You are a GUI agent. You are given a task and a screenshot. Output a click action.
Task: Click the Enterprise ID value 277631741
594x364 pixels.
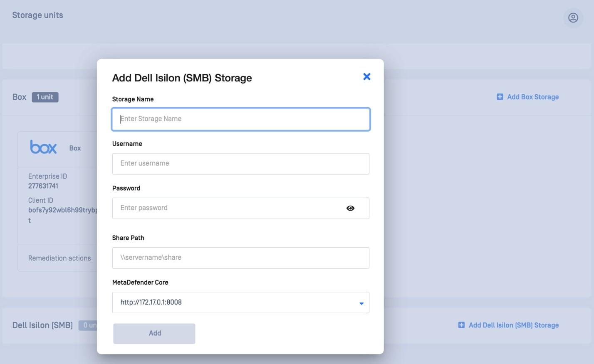pyautogui.click(x=43, y=186)
